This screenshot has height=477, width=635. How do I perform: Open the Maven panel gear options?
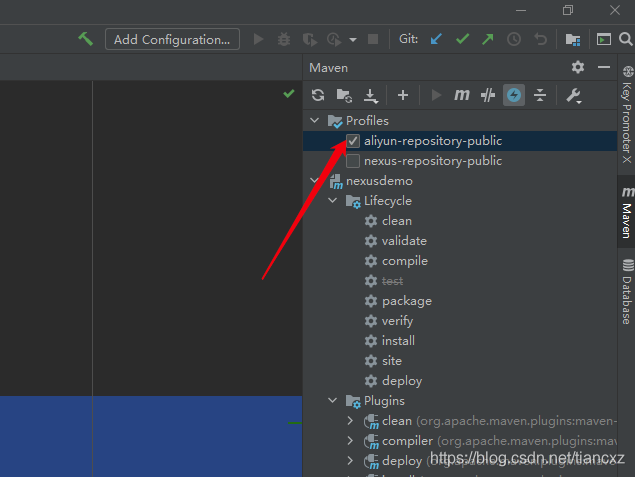[577, 67]
